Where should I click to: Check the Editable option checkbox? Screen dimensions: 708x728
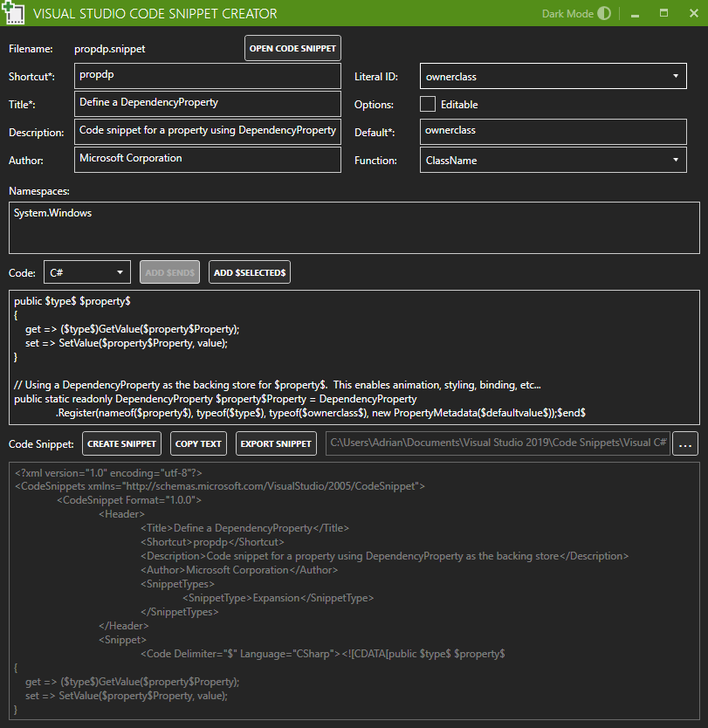point(428,104)
